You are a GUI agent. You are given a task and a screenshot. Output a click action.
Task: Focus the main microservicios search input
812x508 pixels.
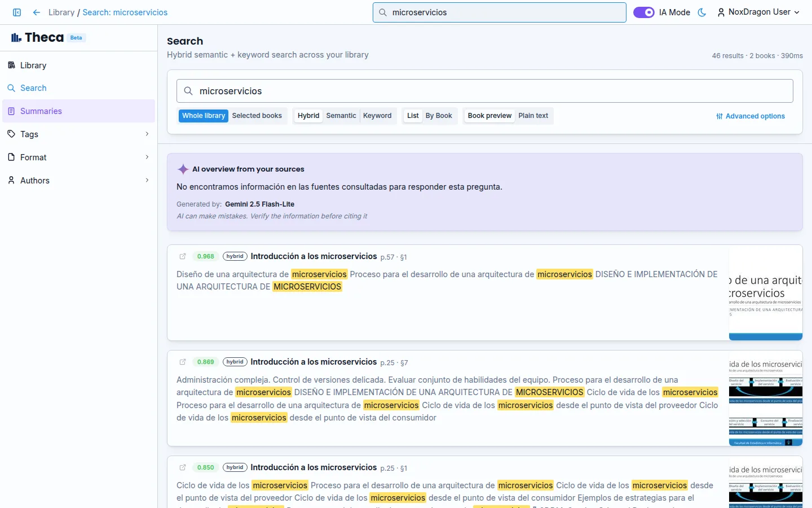485,91
